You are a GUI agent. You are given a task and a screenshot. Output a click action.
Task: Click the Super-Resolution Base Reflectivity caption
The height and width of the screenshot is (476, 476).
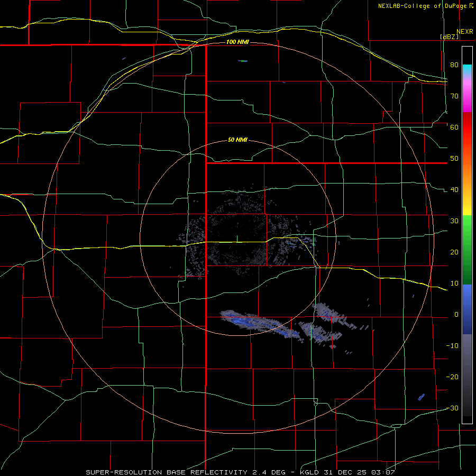click(241, 472)
